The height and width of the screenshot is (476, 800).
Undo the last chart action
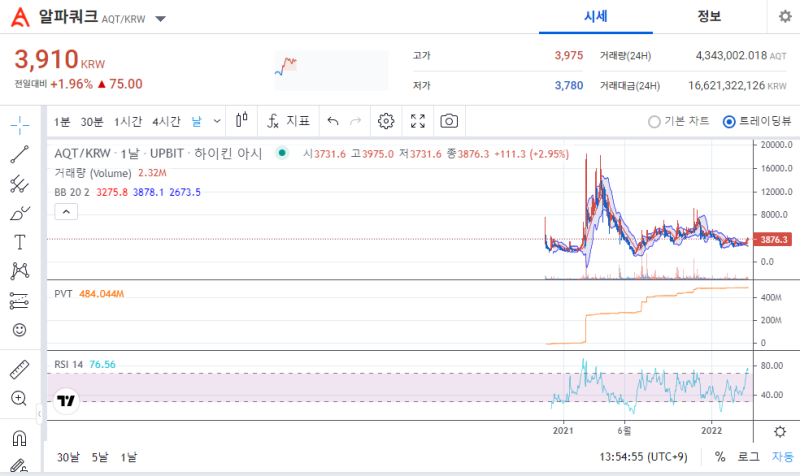[333, 121]
